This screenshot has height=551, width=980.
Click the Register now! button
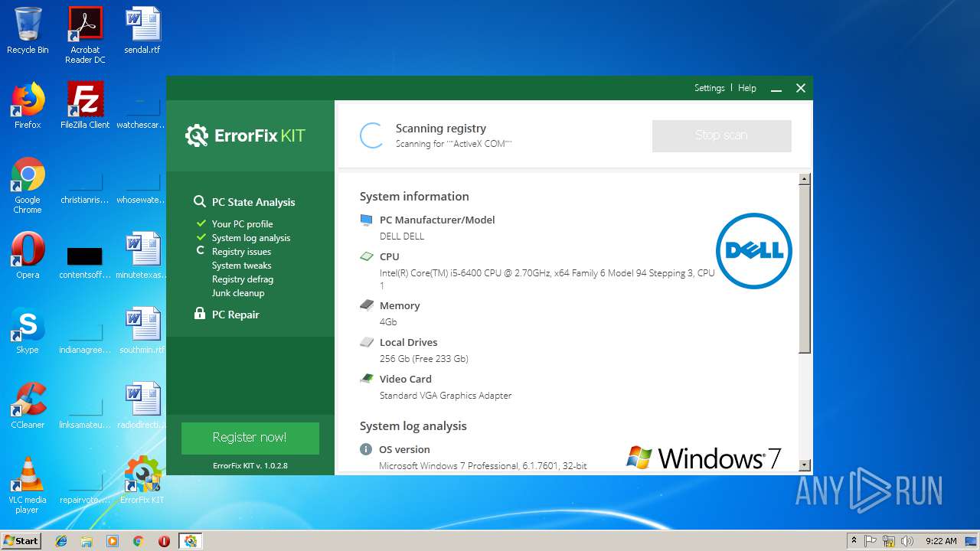click(250, 438)
